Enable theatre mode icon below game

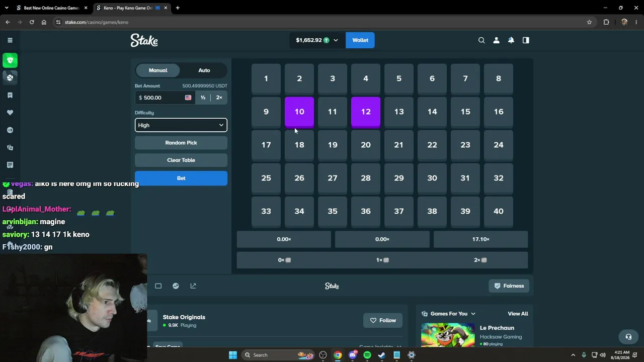pyautogui.click(x=158, y=286)
